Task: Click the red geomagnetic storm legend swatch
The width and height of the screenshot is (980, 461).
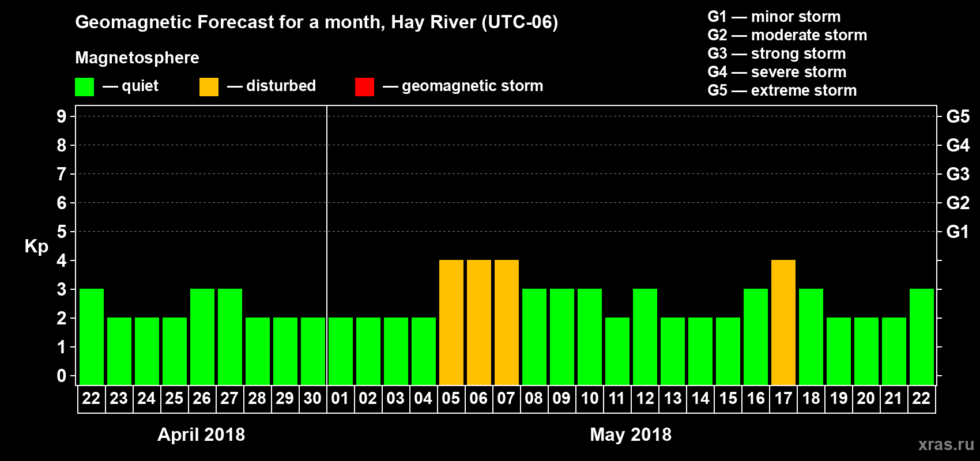Action: (x=364, y=87)
